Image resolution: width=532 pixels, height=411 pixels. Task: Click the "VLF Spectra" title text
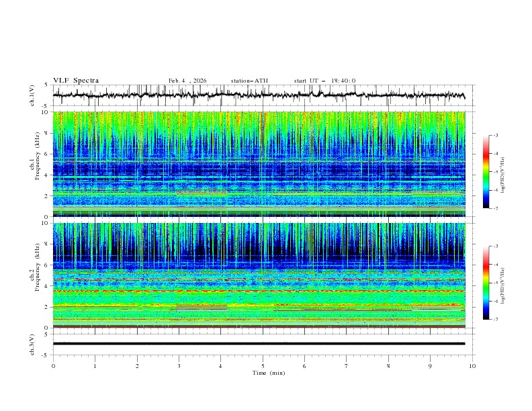coord(76,81)
